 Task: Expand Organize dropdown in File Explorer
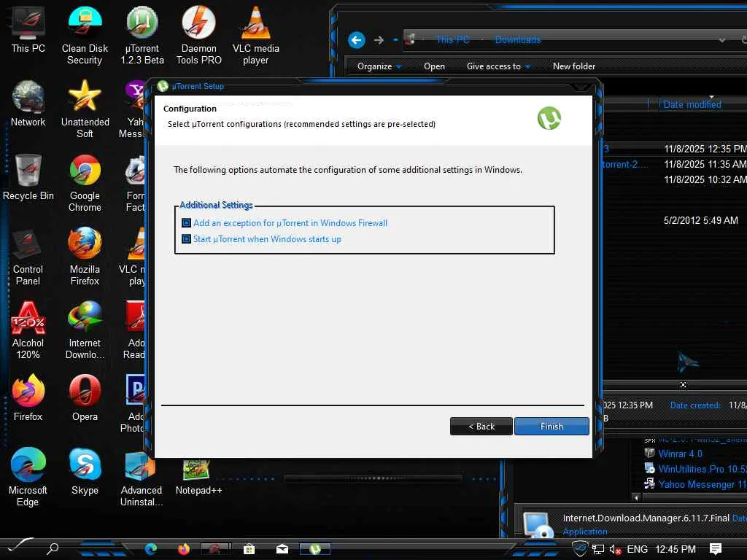click(379, 66)
